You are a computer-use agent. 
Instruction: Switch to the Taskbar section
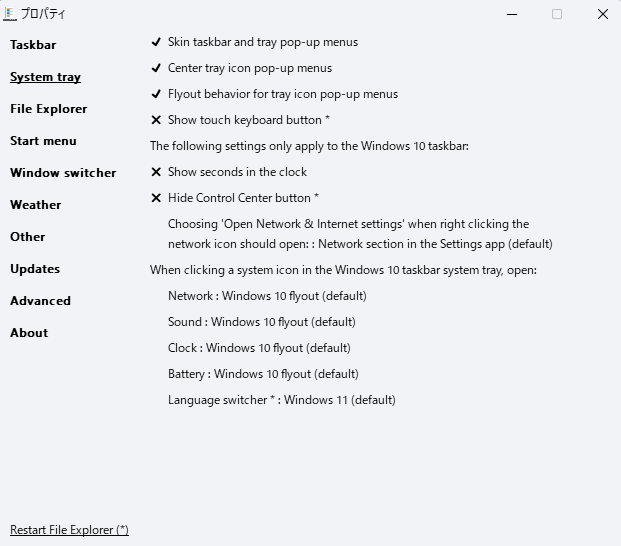pos(33,45)
